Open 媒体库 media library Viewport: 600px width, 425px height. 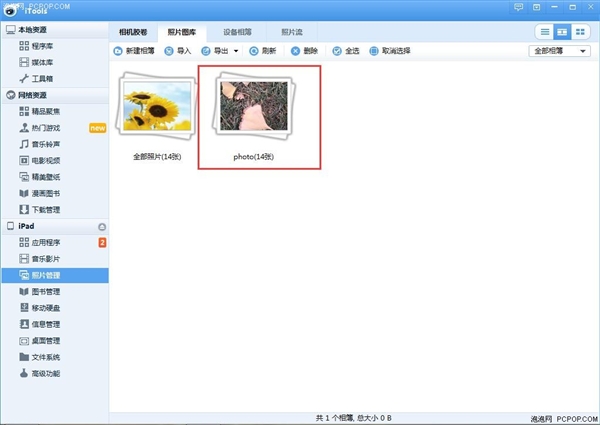(x=36, y=62)
